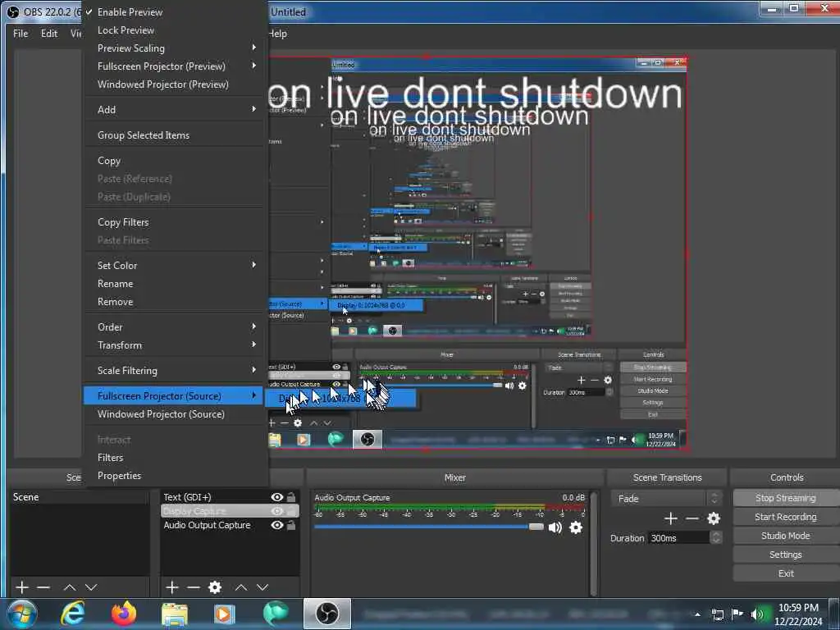Open Properties from context menu
Screen dimensions: 840x630
[176, 476]
